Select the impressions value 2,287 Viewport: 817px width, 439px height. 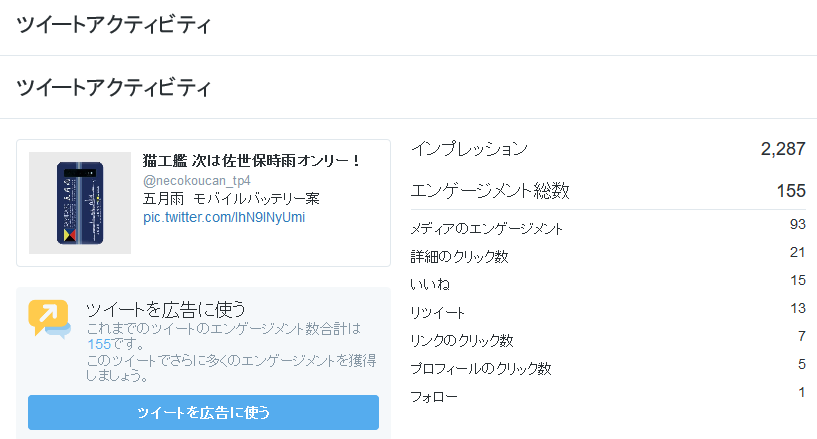pos(783,149)
